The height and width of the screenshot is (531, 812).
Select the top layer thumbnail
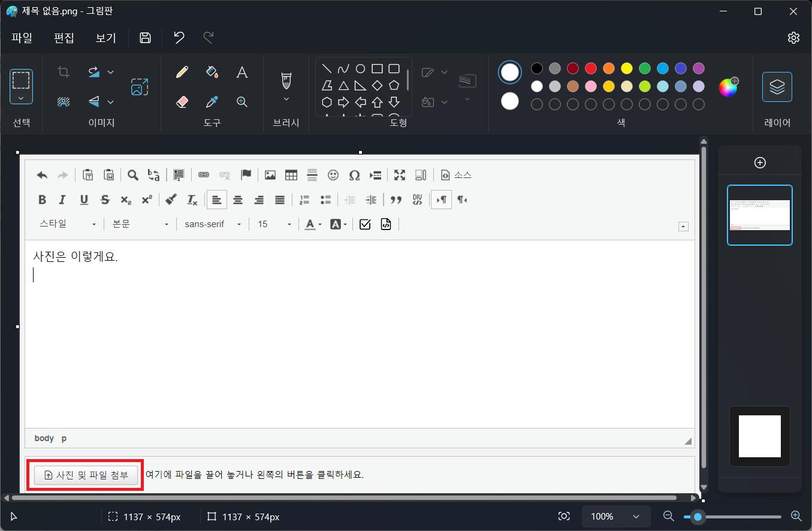coord(760,215)
